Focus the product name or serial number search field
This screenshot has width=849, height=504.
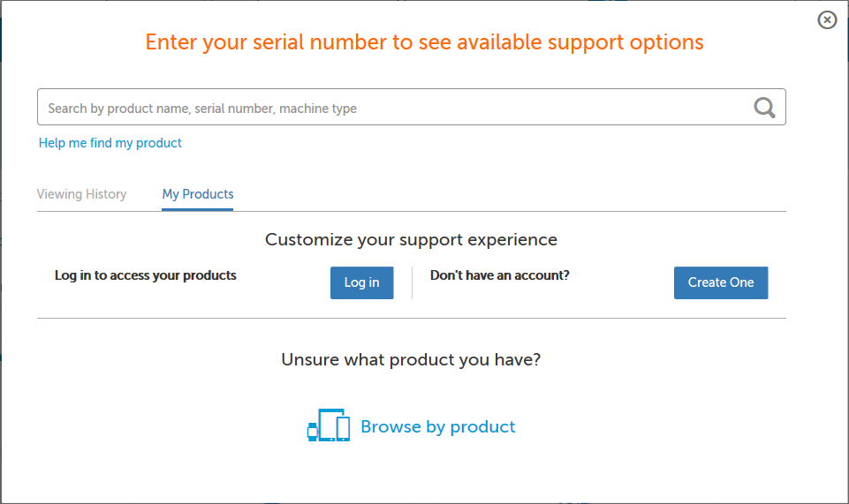pos(389,108)
